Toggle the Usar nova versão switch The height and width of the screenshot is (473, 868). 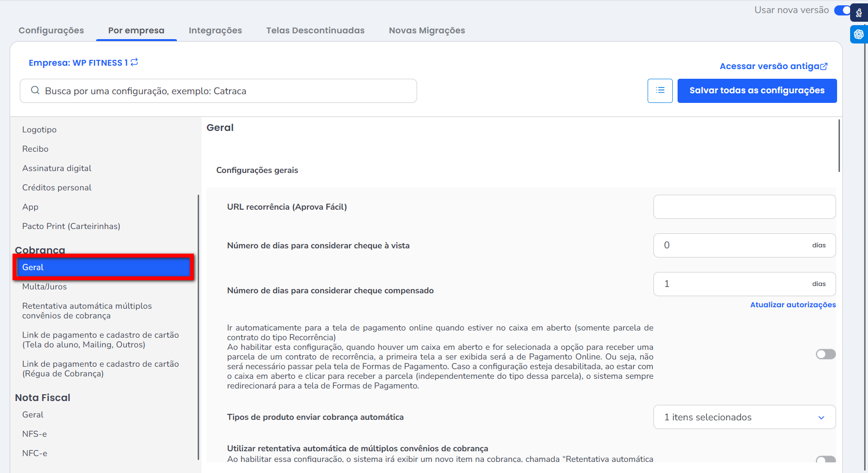click(842, 10)
